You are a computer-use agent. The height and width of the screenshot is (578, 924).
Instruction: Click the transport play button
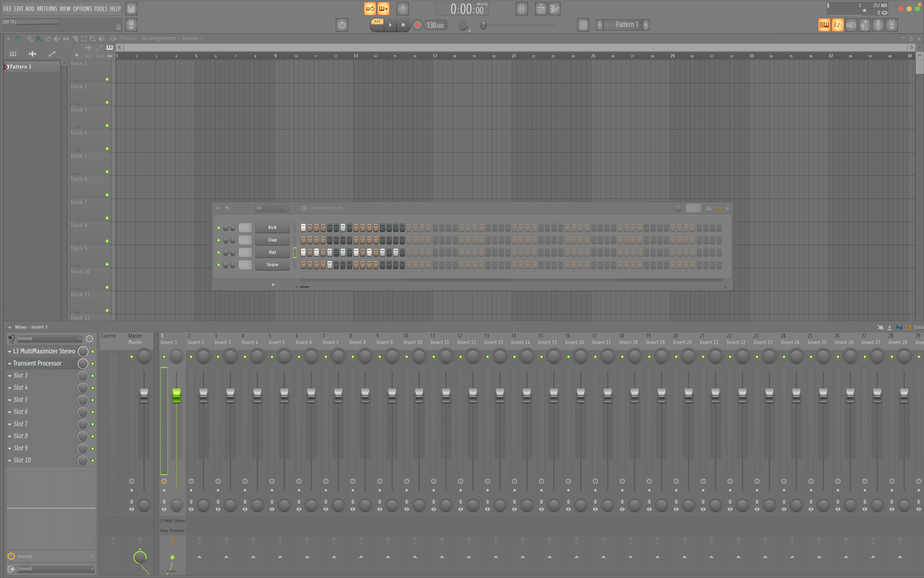pyautogui.click(x=391, y=25)
